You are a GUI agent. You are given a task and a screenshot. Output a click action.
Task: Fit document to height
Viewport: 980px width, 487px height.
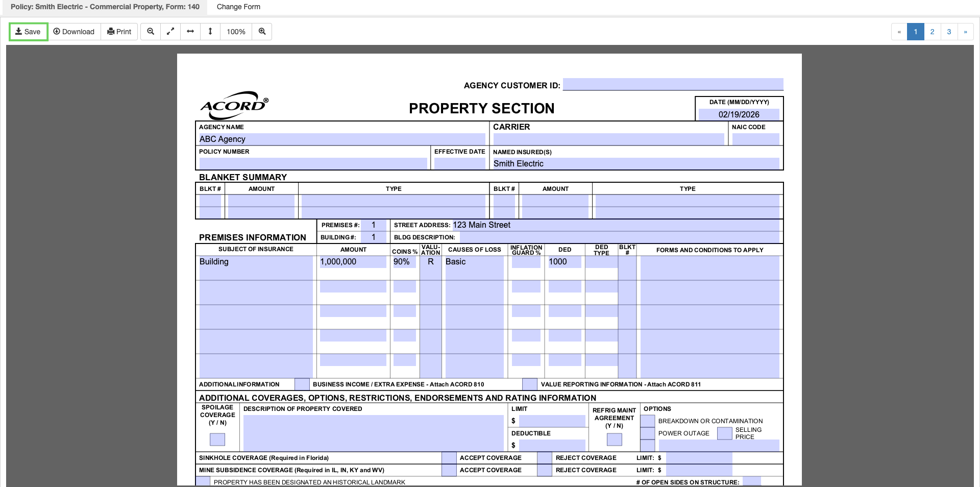pos(210,32)
